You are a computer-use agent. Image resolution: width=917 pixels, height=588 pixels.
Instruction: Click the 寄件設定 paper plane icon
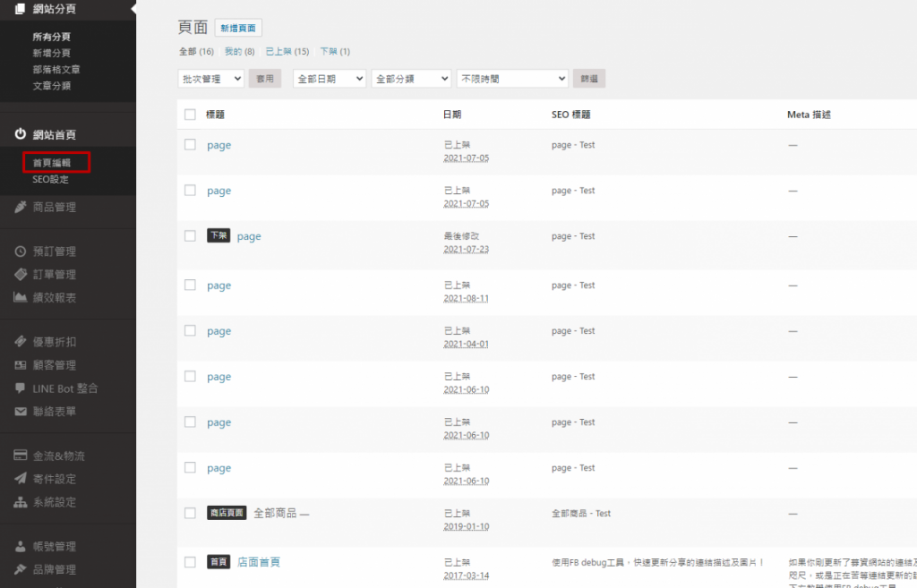[x=21, y=479]
